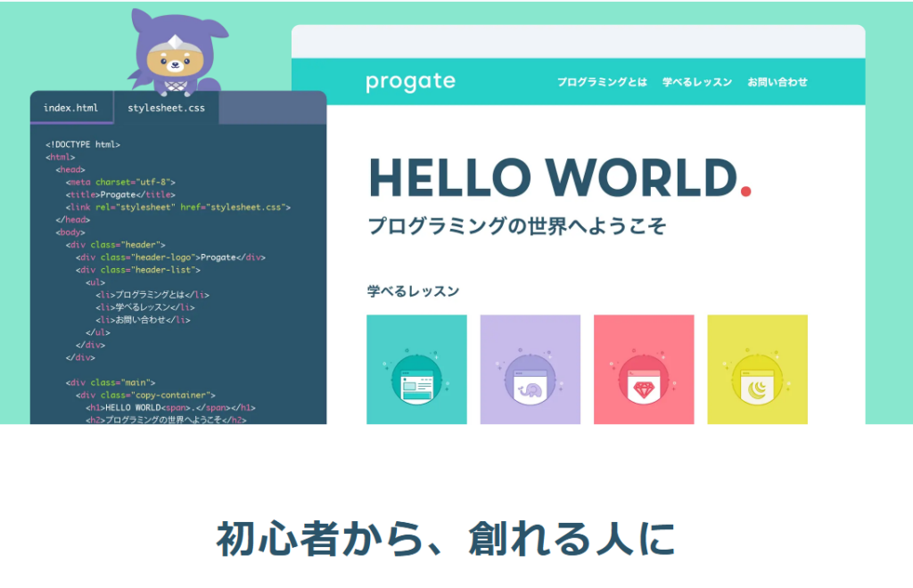Click the meta charset="utf-8" code line

[x=120, y=182]
